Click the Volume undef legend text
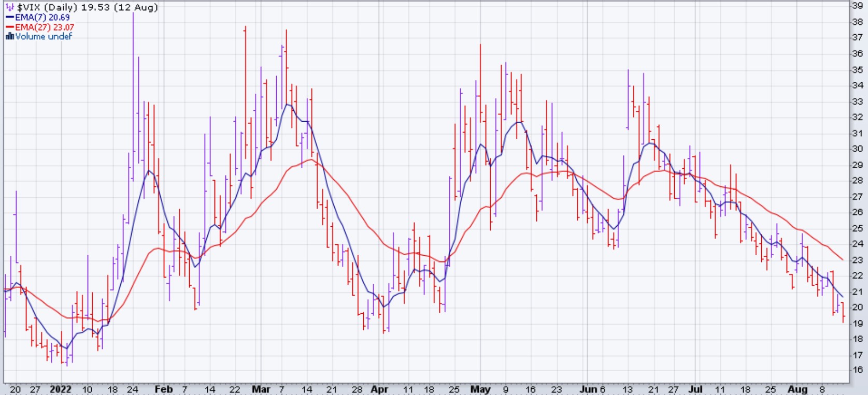This screenshot has width=868, height=395. [x=44, y=36]
